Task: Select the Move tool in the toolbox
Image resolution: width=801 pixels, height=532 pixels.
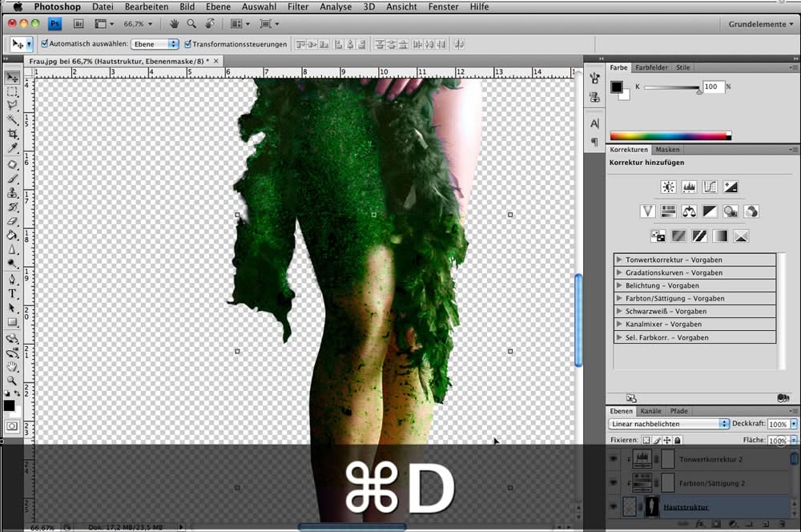Action: (x=13, y=78)
